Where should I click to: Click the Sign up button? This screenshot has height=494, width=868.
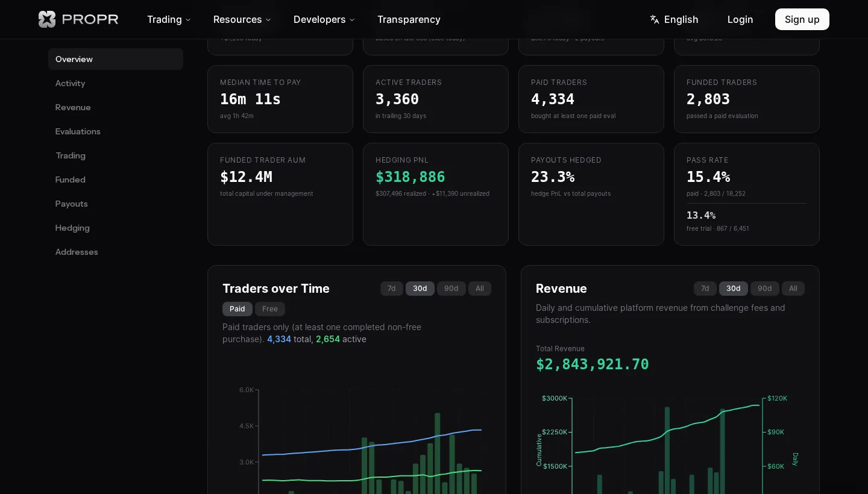click(802, 19)
